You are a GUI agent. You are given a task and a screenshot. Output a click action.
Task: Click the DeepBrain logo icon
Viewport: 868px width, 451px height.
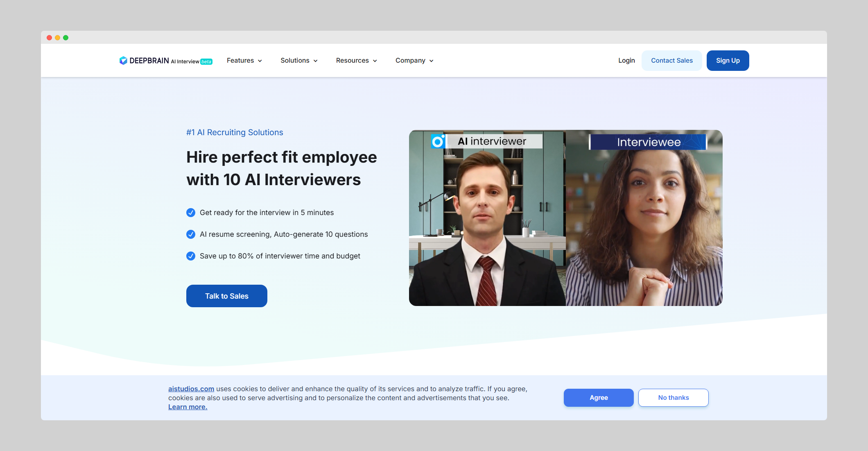click(123, 61)
